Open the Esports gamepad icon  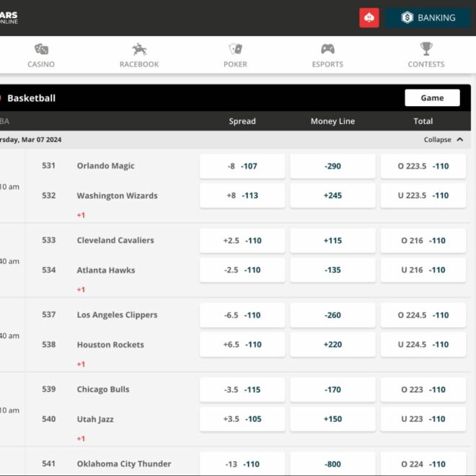pyautogui.click(x=328, y=49)
